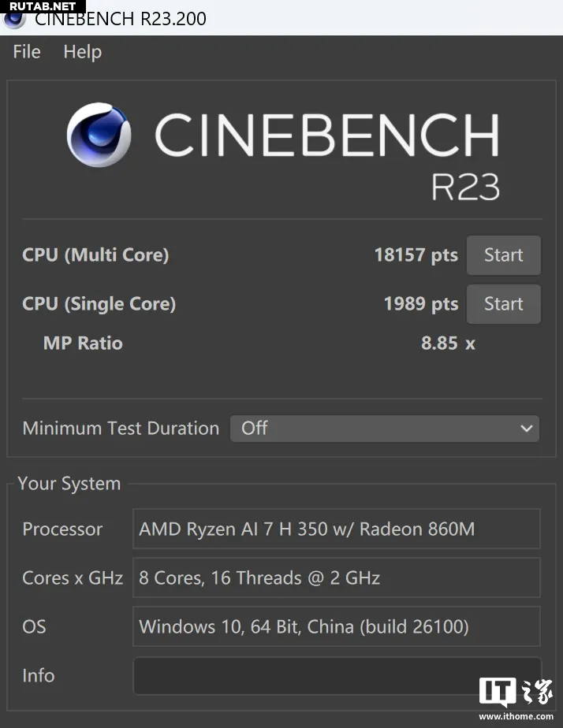This screenshot has width=563, height=728.
Task: Start the CPU Multi Core test
Action: (504, 255)
